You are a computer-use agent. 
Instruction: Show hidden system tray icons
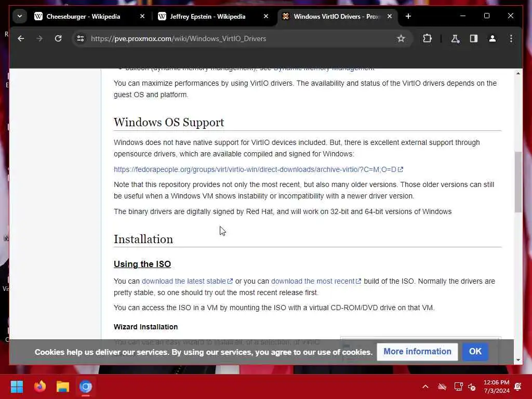[425, 387]
